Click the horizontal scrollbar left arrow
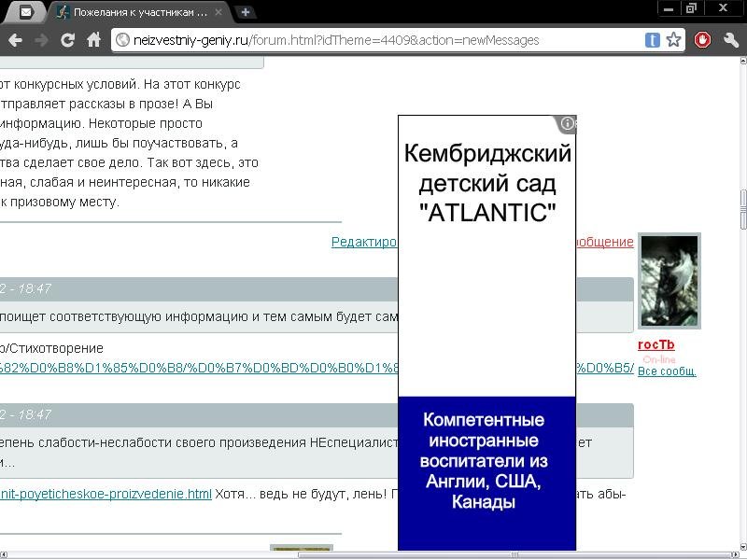Image resolution: width=747 pixels, height=560 pixels. pyautogui.click(x=4, y=554)
